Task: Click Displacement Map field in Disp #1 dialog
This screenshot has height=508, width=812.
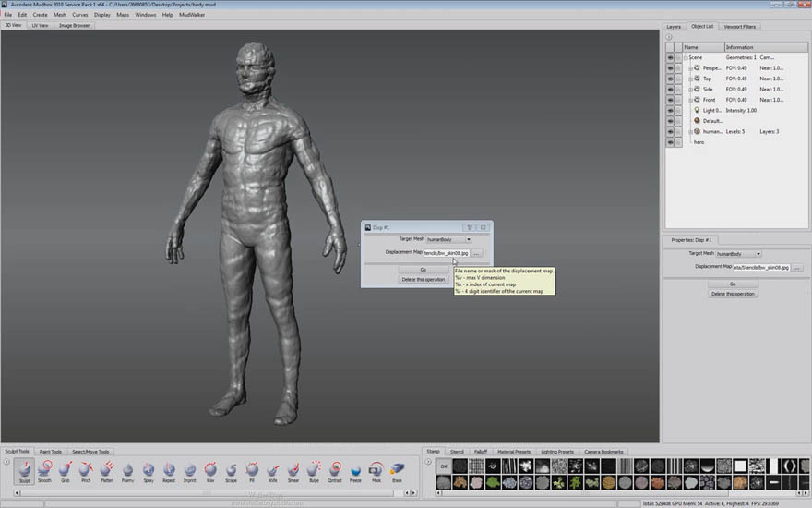Action: [x=447, y=253]
